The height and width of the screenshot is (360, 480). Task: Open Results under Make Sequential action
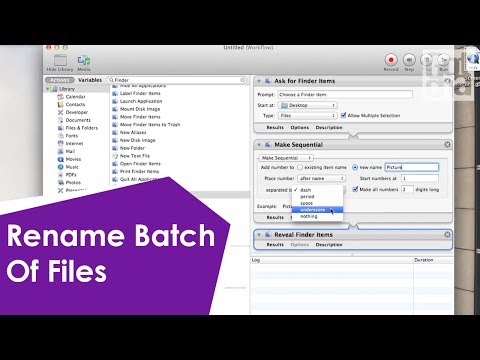(x=275, y=217)
